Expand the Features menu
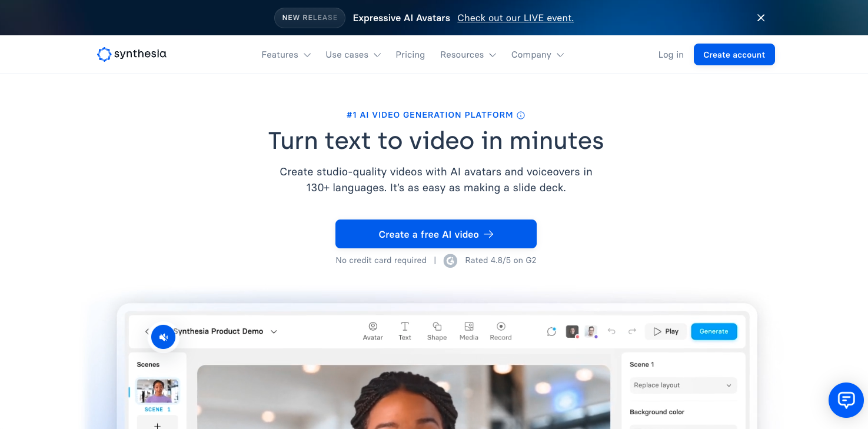This screenshot has width=868, height=429. pyautogui.click(x=286, y=55)
